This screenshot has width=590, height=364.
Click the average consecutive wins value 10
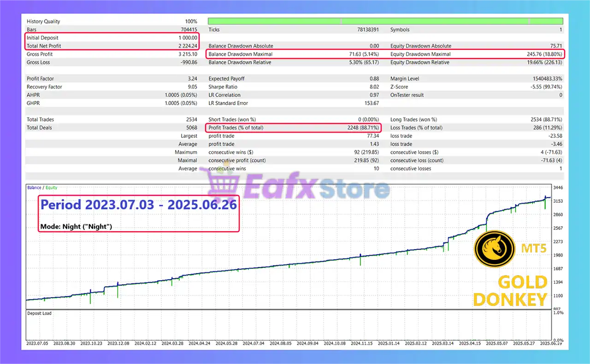377,169
